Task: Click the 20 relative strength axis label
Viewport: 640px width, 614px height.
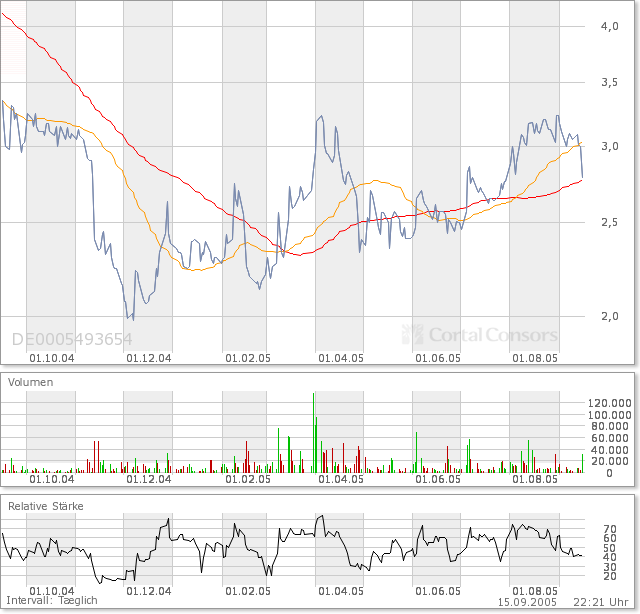Action: 610,576
